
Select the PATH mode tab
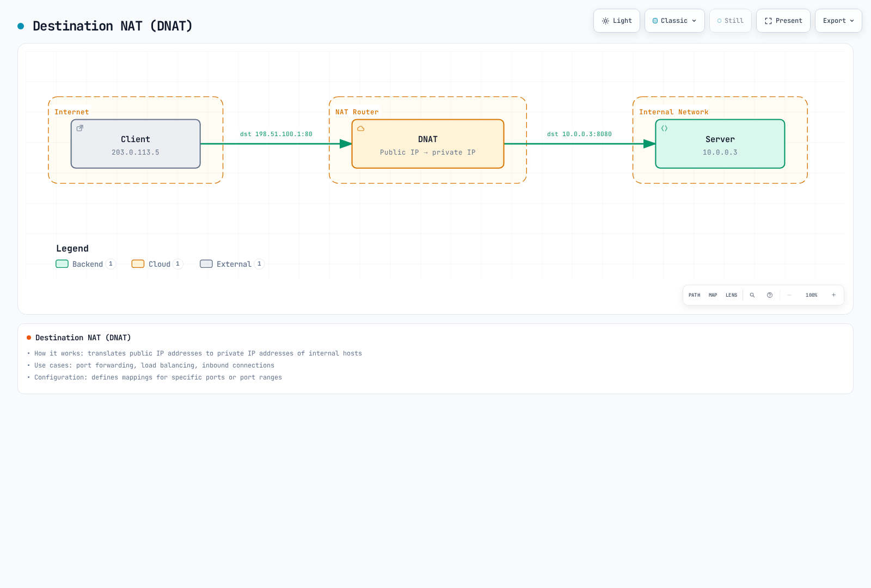coord(695,295)
